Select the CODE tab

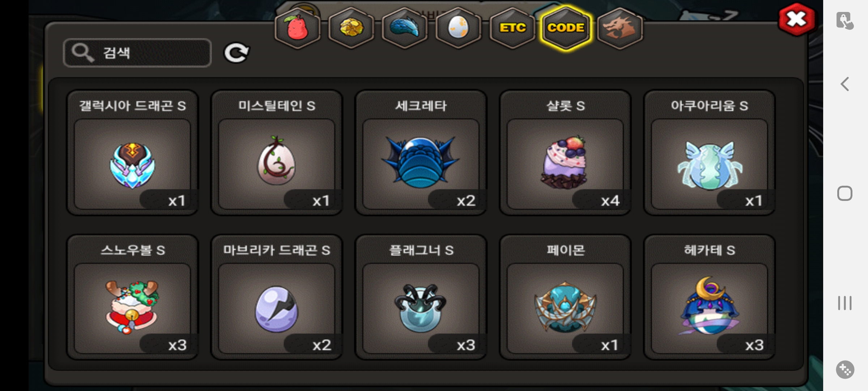click(x=566, y=28)
